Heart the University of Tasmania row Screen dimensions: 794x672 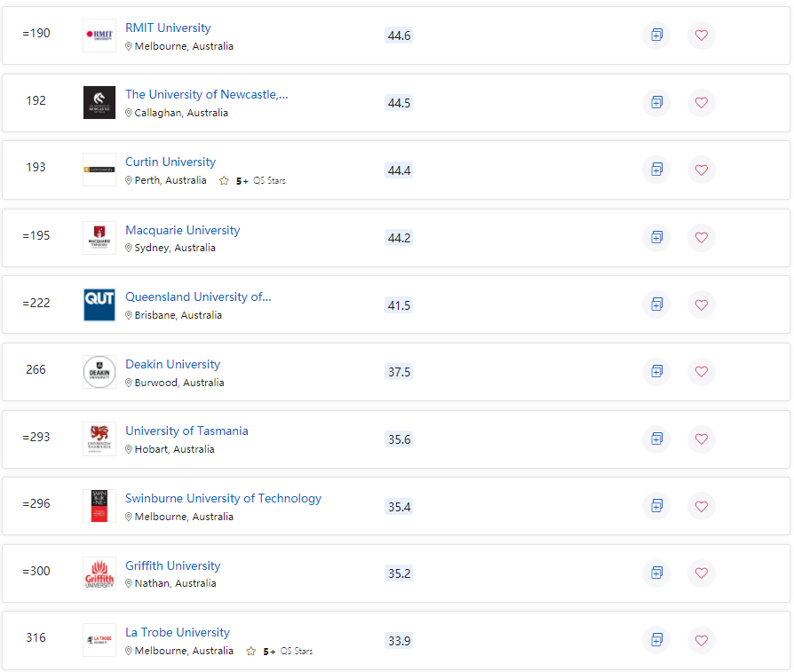point(701,439)
